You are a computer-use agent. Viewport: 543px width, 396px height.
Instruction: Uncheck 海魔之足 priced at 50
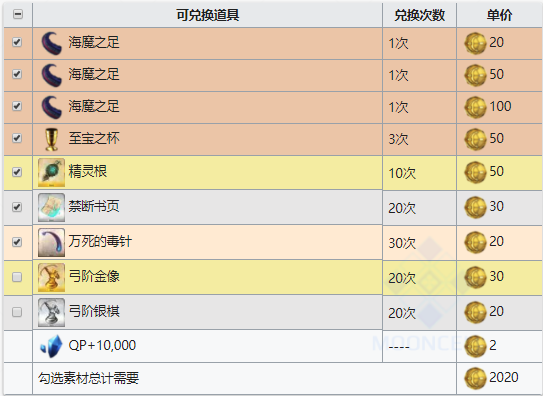pyautogui.click(x=17, y=74)
